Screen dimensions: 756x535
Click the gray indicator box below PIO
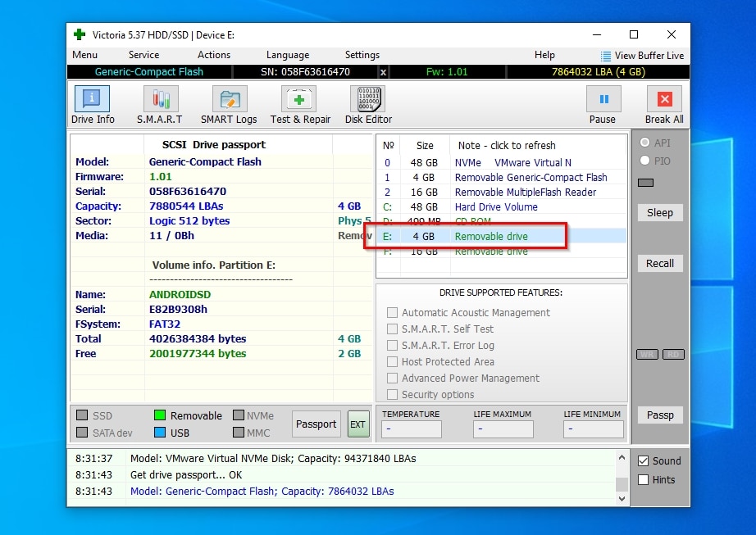(645, 183)
